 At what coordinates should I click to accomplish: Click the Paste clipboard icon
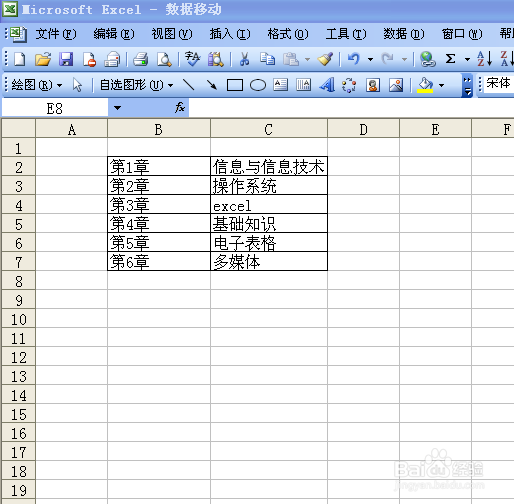(x=291, y=59)
